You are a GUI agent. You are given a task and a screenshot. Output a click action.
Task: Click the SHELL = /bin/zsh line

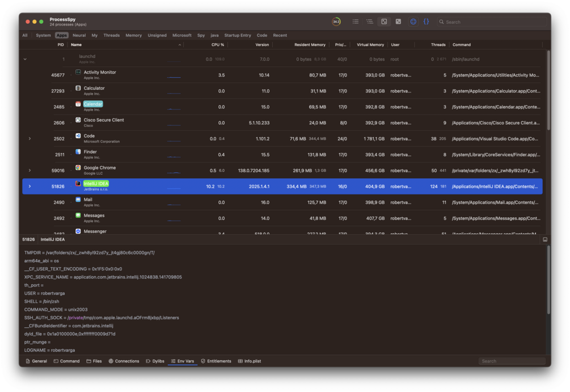click(x=41, y=301)
